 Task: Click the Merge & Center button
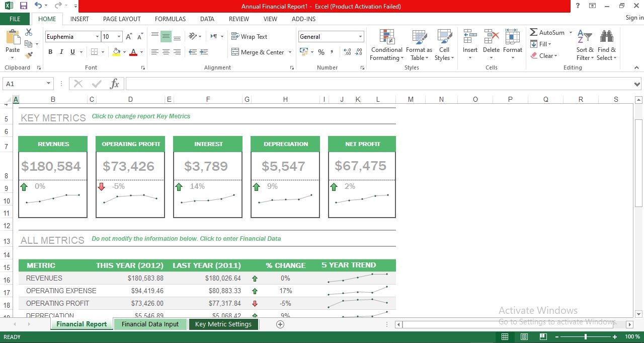point(257,52)
